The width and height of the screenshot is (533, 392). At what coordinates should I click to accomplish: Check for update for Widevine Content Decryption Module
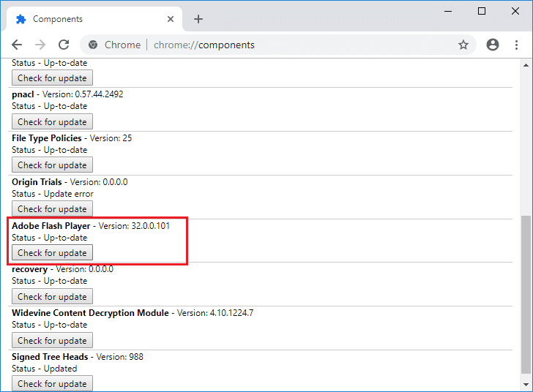[x=52, y=340]
